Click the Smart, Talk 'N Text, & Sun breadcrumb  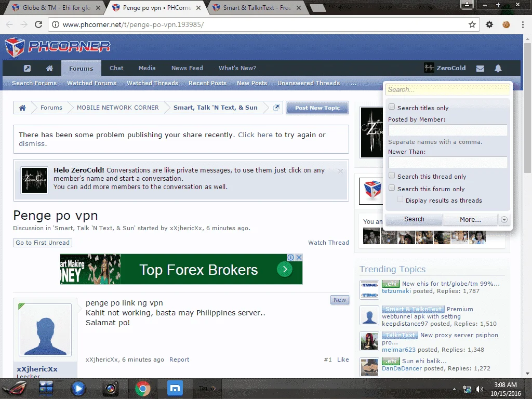(x=216, y=108)
